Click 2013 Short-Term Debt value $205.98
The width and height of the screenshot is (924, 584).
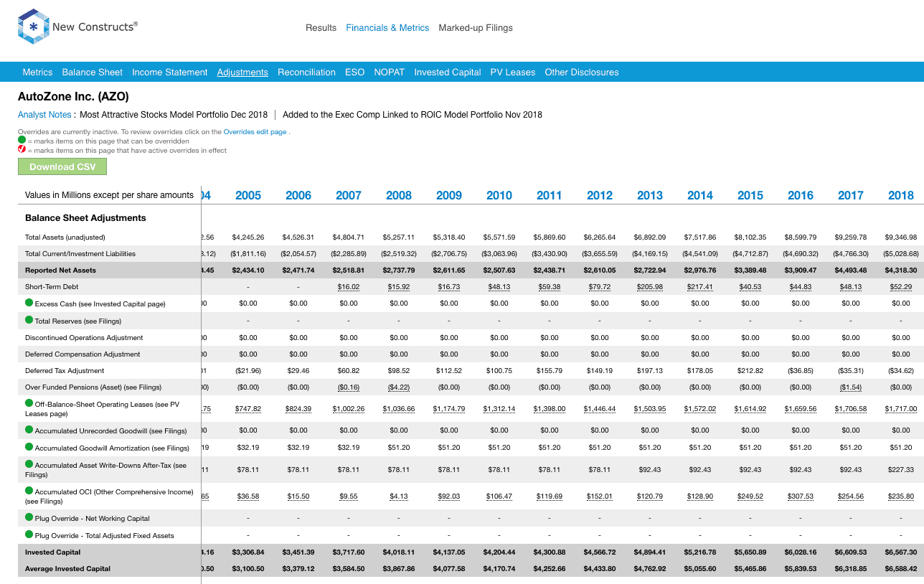[x=650, y=287]
